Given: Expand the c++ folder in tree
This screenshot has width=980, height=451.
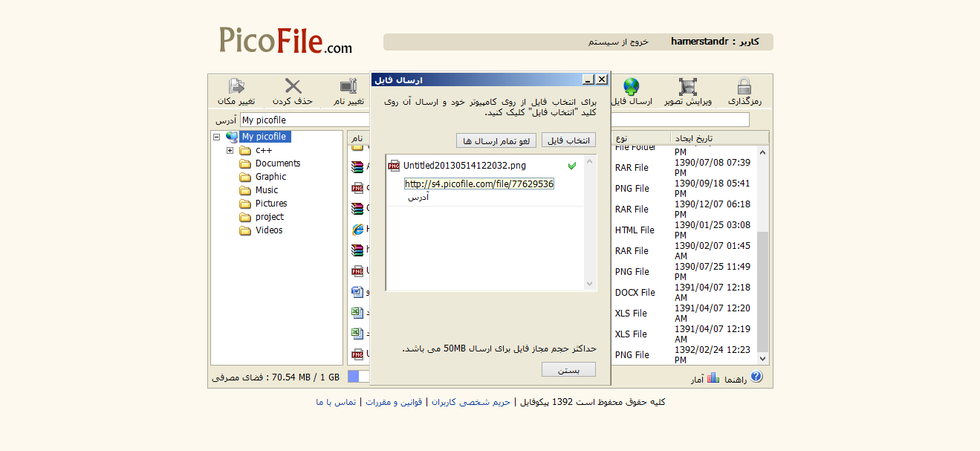Looking at the screenshot, I should (x=230, y=151).
